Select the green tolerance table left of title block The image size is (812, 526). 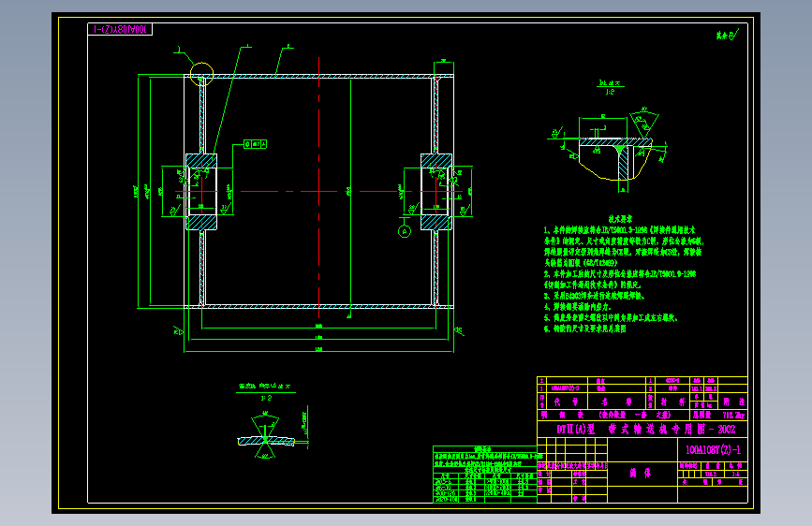tap(485, 475)
